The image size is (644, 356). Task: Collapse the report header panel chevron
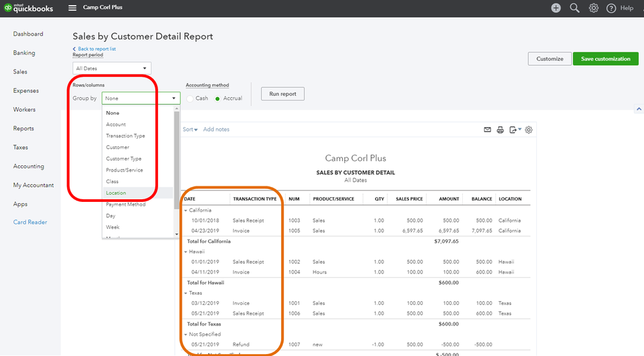tap(639, 109)
